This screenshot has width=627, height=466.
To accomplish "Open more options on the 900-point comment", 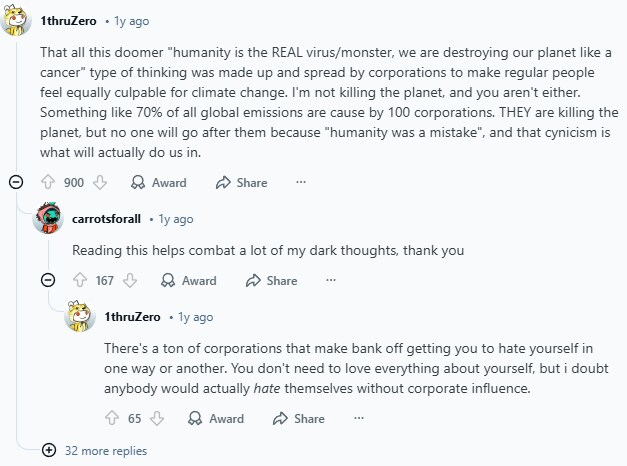I will tap(301, 183).
